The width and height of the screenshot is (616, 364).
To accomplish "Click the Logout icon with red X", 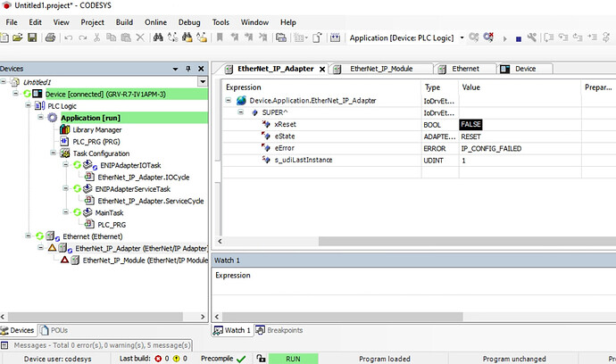I will pos(488,37).
